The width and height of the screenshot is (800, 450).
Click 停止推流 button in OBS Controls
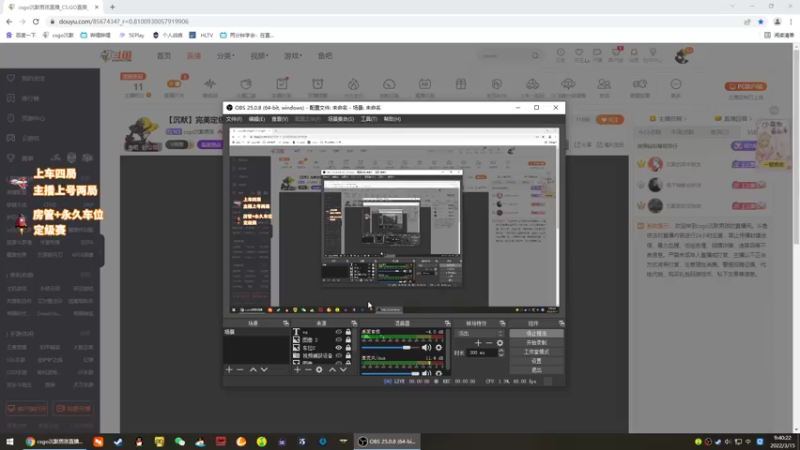click(x=536, y=333)
